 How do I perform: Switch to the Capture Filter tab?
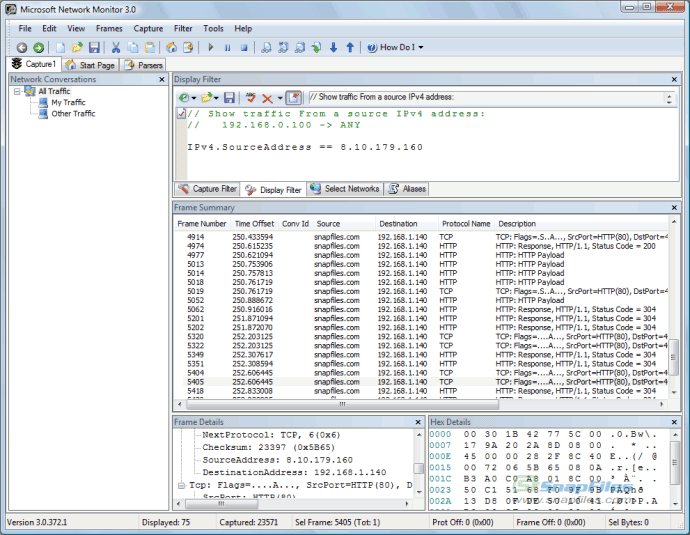(x=207, y=189)
